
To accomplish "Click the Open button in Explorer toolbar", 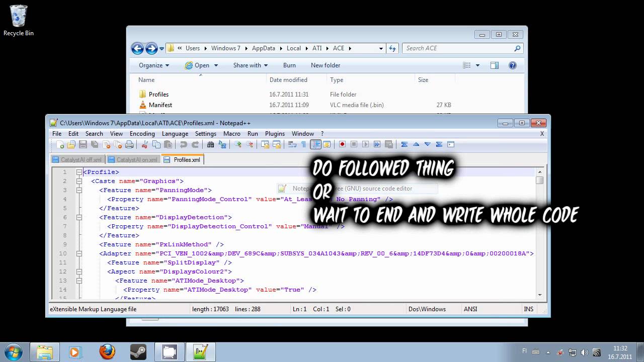I will click(x=197, y=65).
